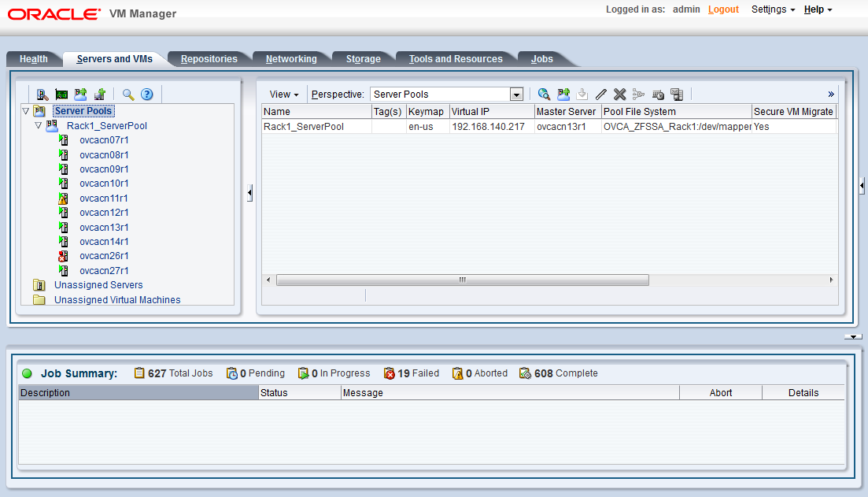Viewport: 868px width, 497px height.
Task: Click the greyed download arrow icon
Action: coord(582,95)
